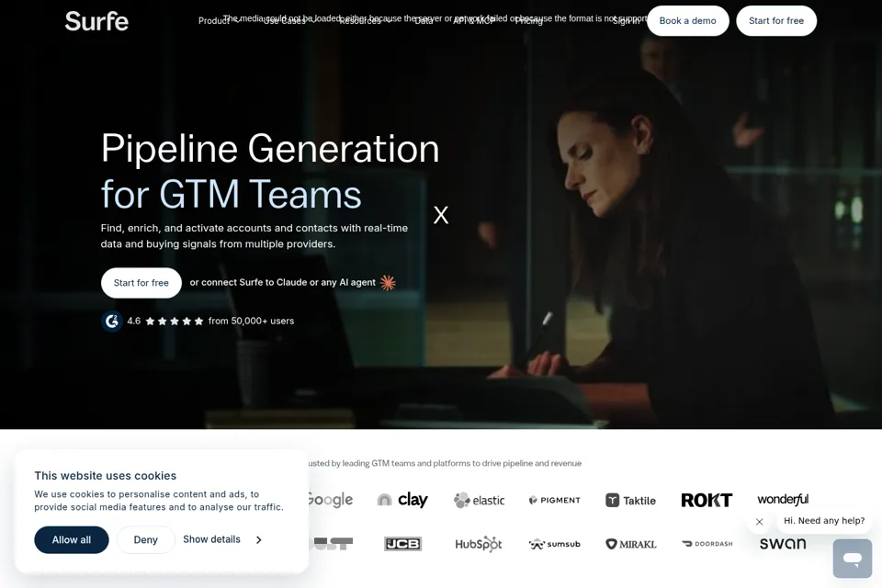Click the Taktile logo
This screenshot has width=882, height=588.
coord(630,500)
